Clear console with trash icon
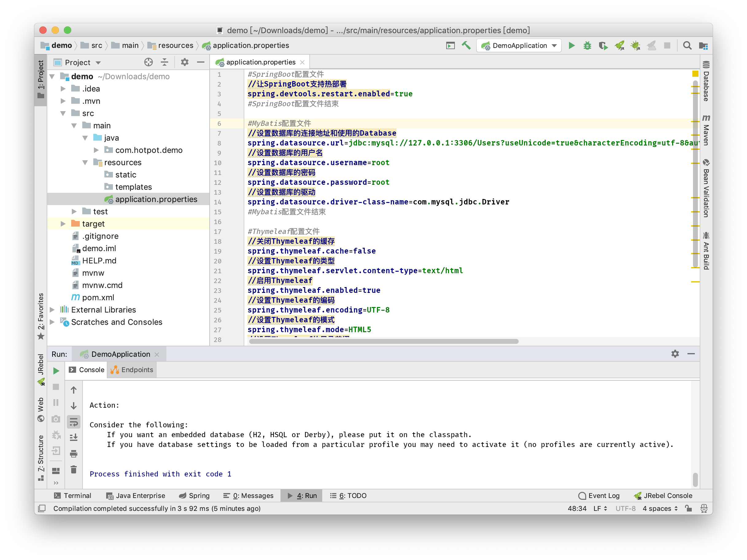747x560 pixels. (x=74, y=469)
